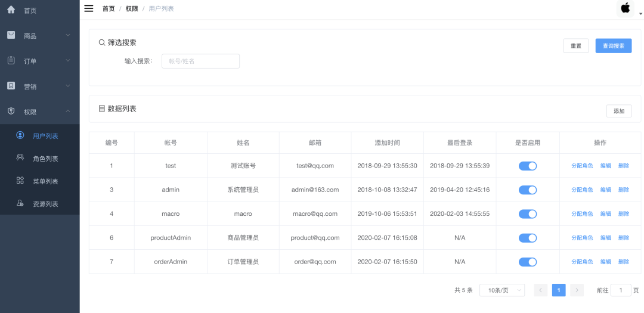644x313 pixels.
Task: Open the 10条/页 page size dropdown
Action: (x=502, y=290)
